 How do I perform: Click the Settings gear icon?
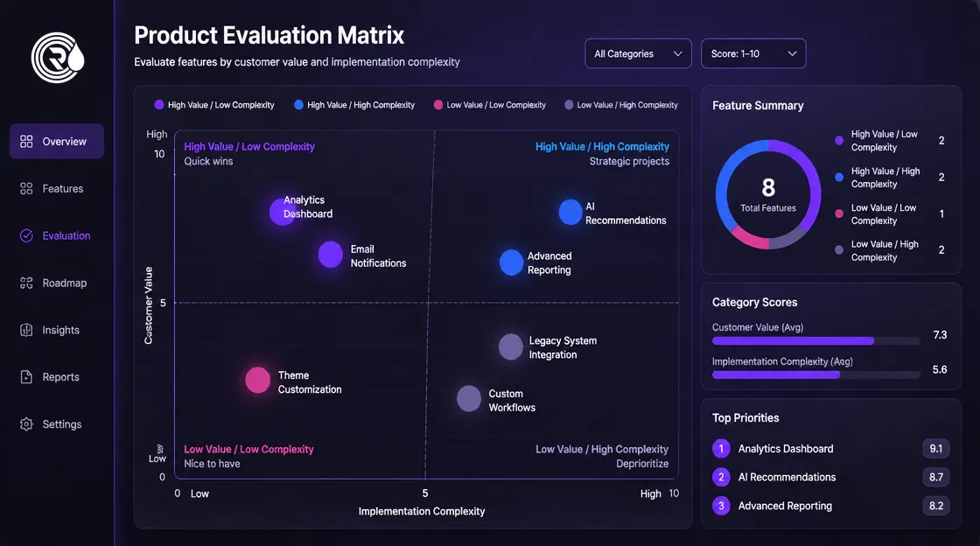point(26,424)
